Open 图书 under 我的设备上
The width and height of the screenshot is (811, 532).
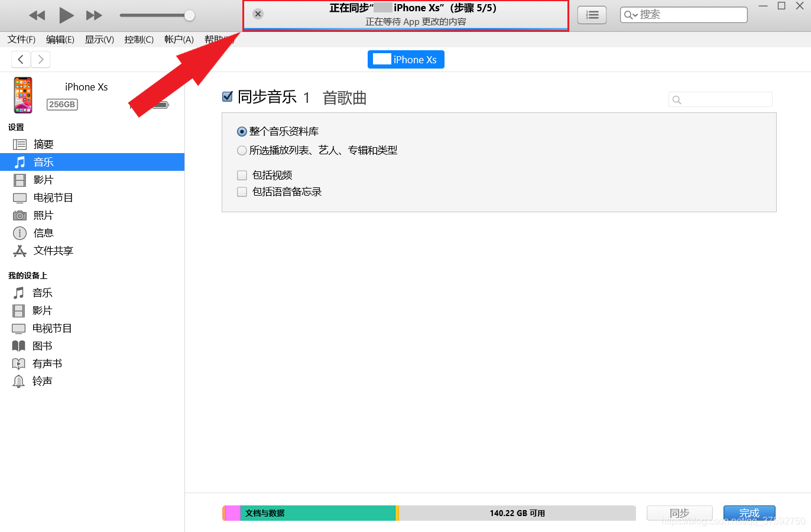(92, 346)
